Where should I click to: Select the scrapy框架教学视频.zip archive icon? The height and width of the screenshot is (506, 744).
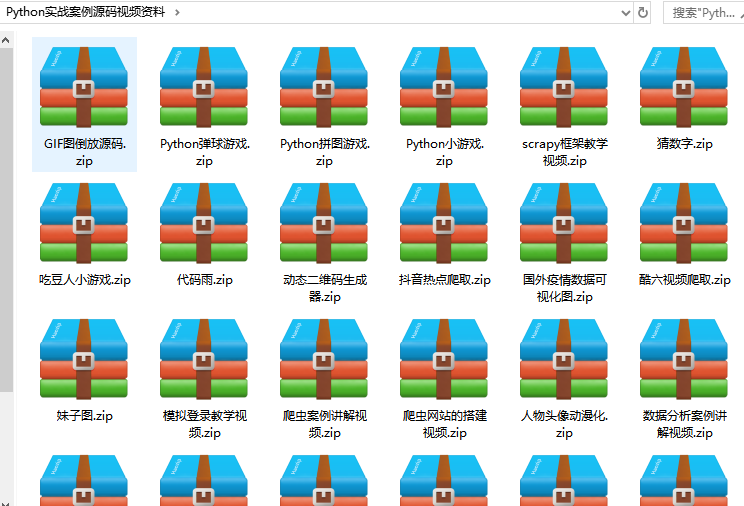564,87
